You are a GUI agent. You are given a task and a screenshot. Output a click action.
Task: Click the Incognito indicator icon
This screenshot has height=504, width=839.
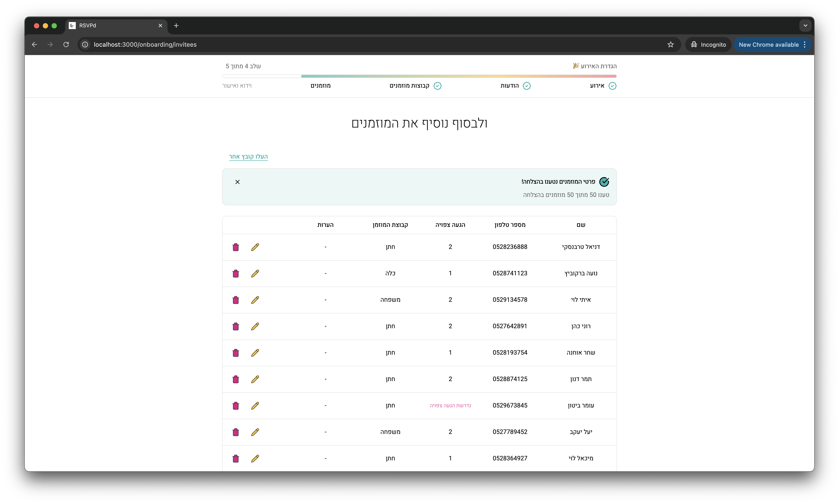[694, 44]
